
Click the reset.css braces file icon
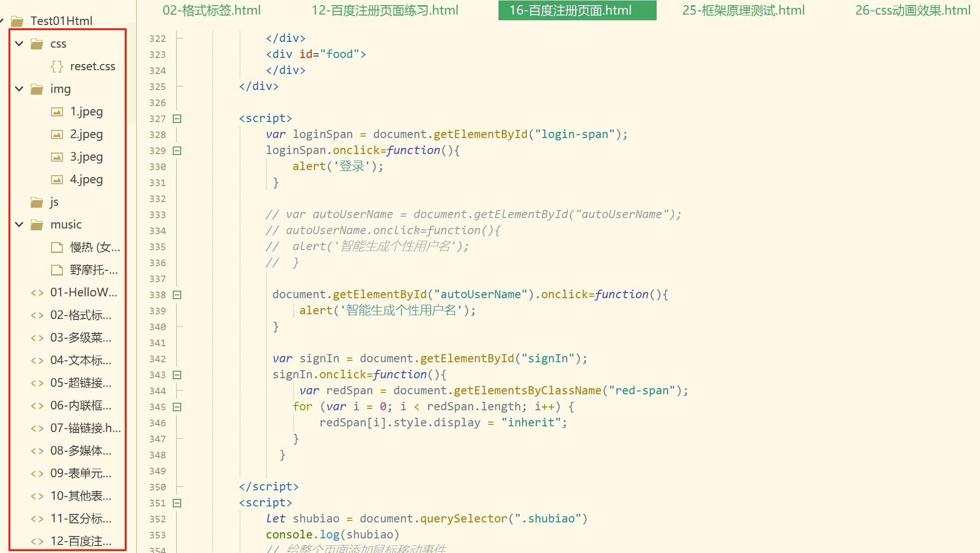point(57,66)
